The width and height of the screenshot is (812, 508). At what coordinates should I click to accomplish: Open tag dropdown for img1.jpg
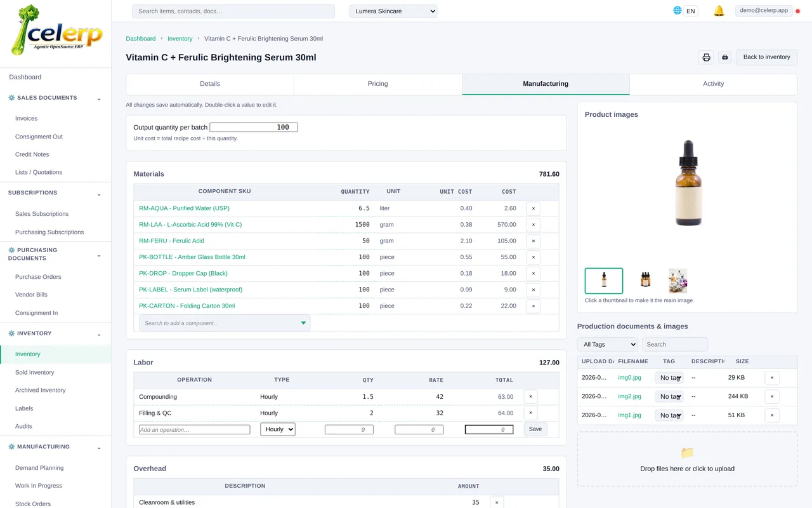[669, 415]
